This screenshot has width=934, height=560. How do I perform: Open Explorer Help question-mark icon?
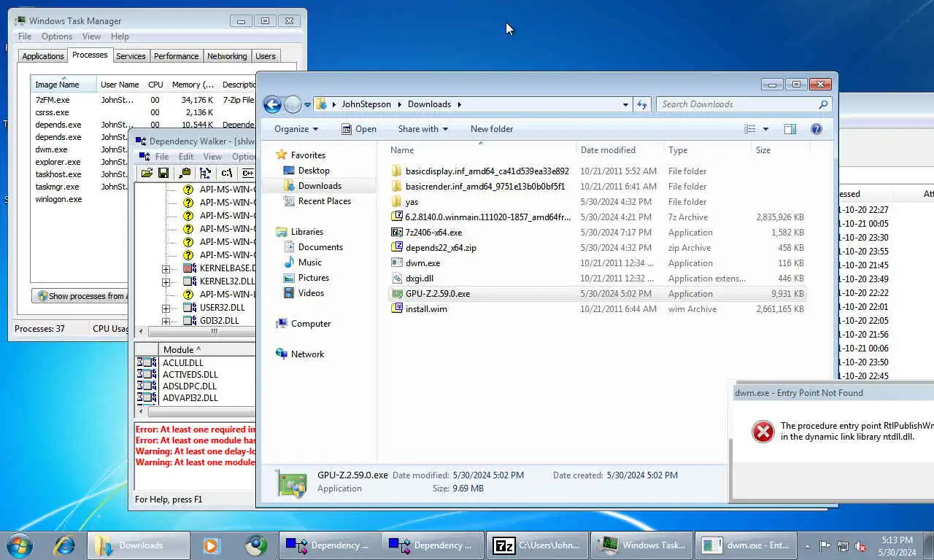pyautogui.click(x=817, y=129)
